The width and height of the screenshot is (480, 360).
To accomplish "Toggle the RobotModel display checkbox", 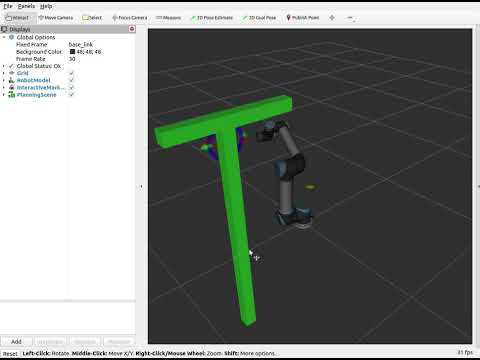I will click(x=71, y=80).
